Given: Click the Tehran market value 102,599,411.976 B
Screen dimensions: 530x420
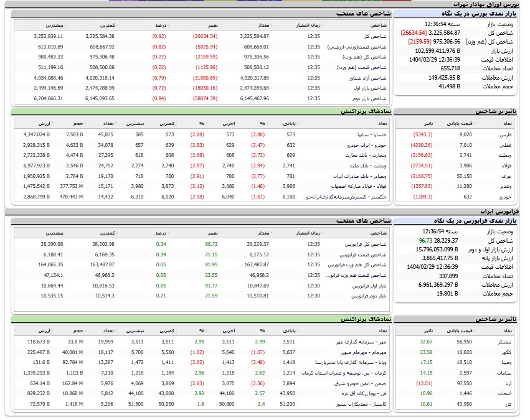Looking at the screenshot, I should point(437,51).
